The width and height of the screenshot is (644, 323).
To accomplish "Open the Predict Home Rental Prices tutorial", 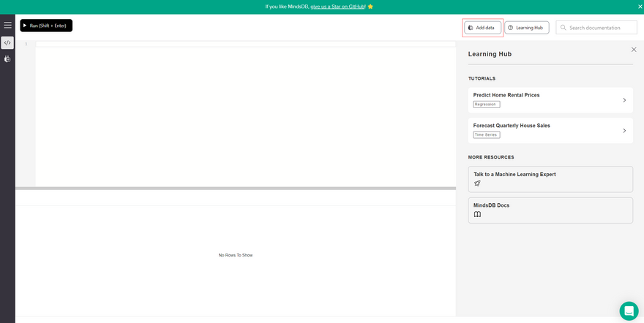I will [506, 95].
